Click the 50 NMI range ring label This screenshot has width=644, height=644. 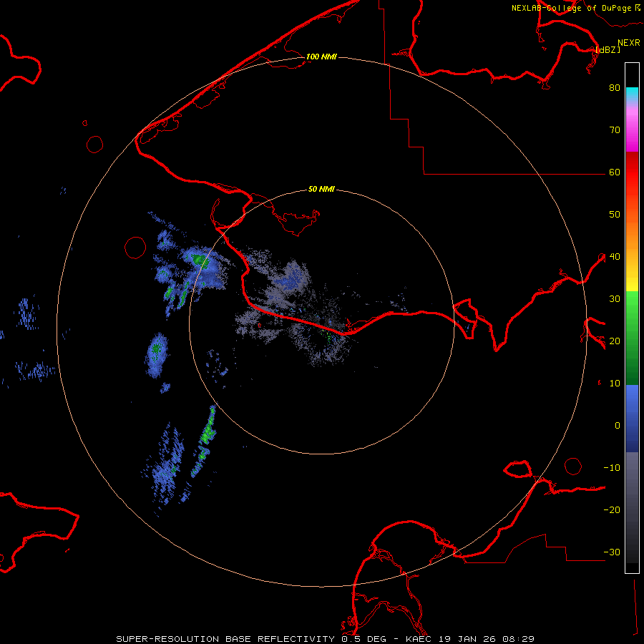(x=321, y=190)
